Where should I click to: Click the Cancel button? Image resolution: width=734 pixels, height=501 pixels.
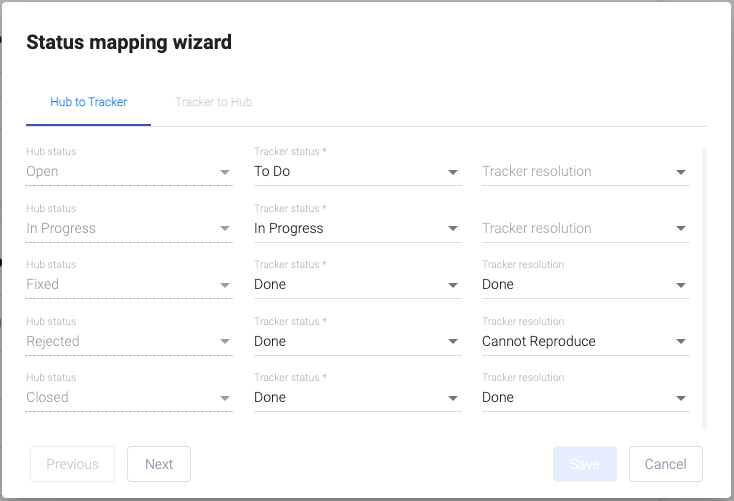(x=665, y=464)
